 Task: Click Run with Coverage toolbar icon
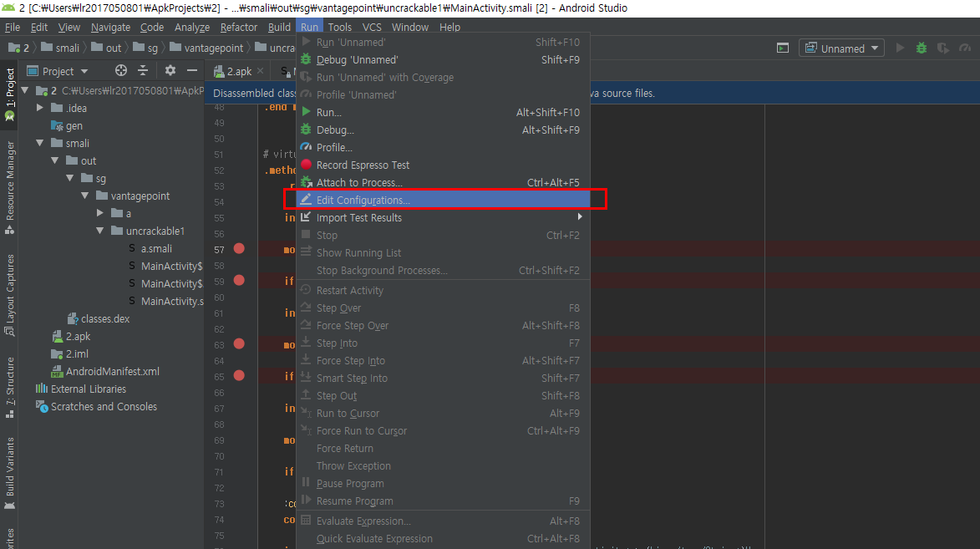click(943, 48)
